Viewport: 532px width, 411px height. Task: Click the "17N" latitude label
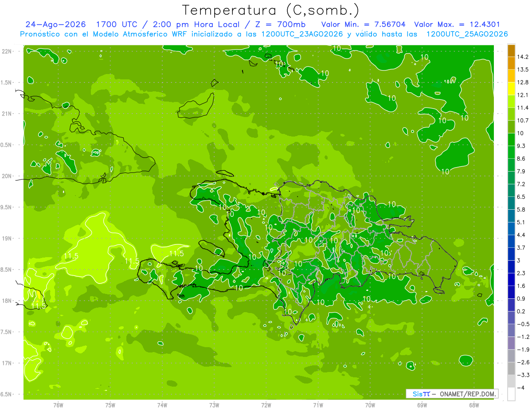click(7, 363)
